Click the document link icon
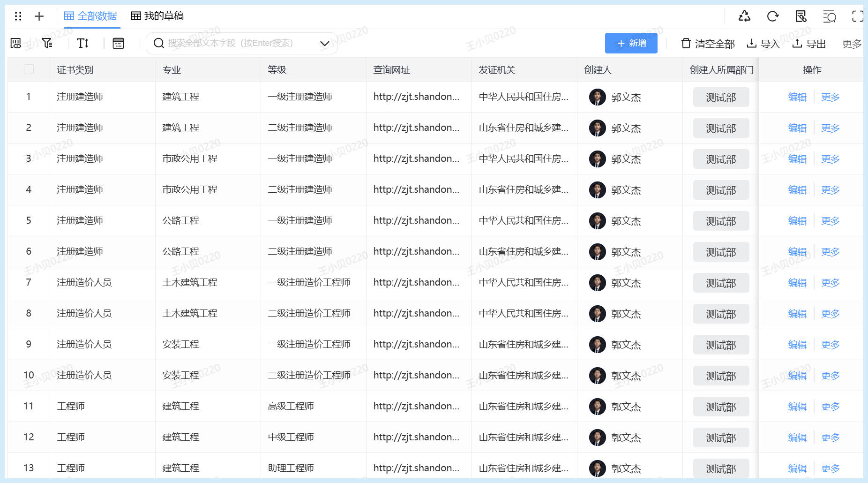The image size is (868, 483). pyautogui.click(x=801, y=16)
